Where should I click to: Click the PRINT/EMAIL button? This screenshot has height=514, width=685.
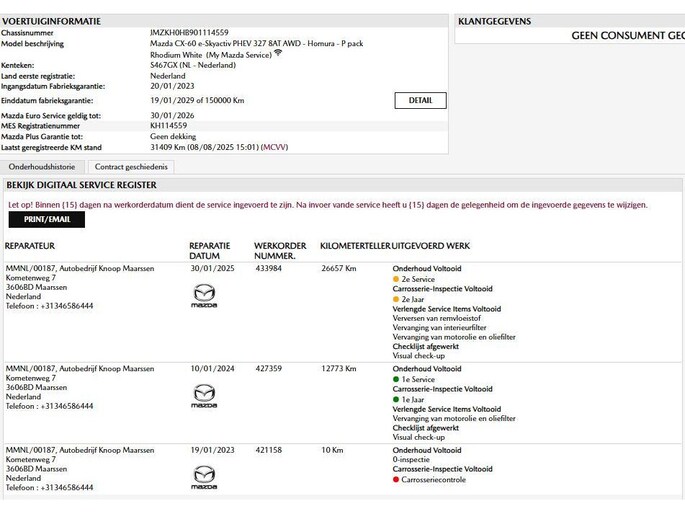[x=47, y=219]
